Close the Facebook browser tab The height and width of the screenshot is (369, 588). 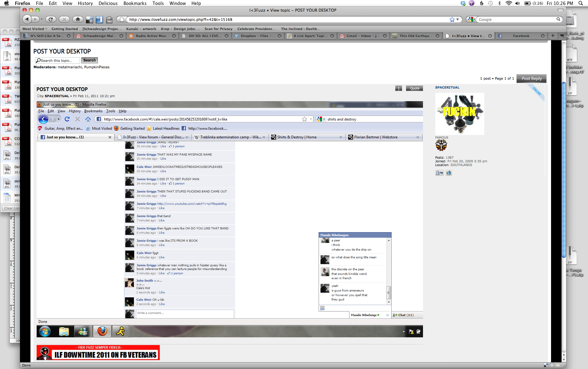click(x=542, y=36)
